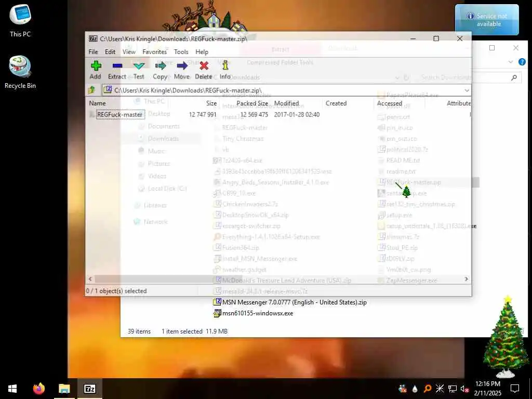Click the network tray icon
Screen dimensions: 532x399
453,389
